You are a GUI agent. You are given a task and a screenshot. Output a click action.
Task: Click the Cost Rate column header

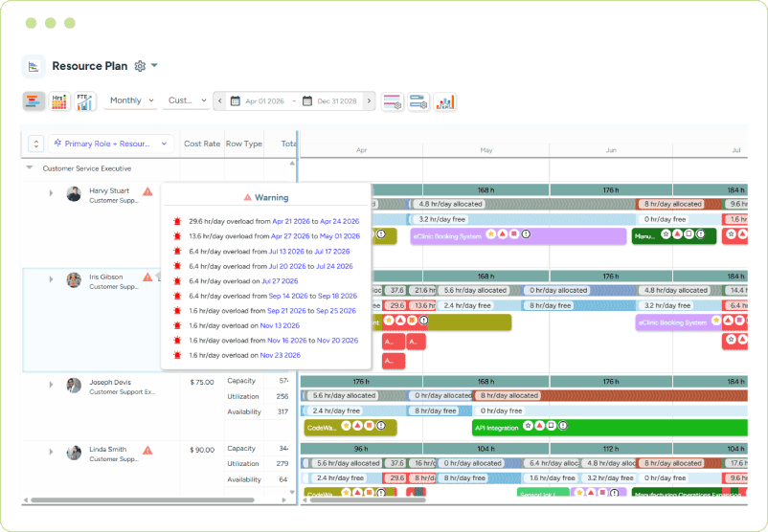pyautogui.click(x=202, y=144)
